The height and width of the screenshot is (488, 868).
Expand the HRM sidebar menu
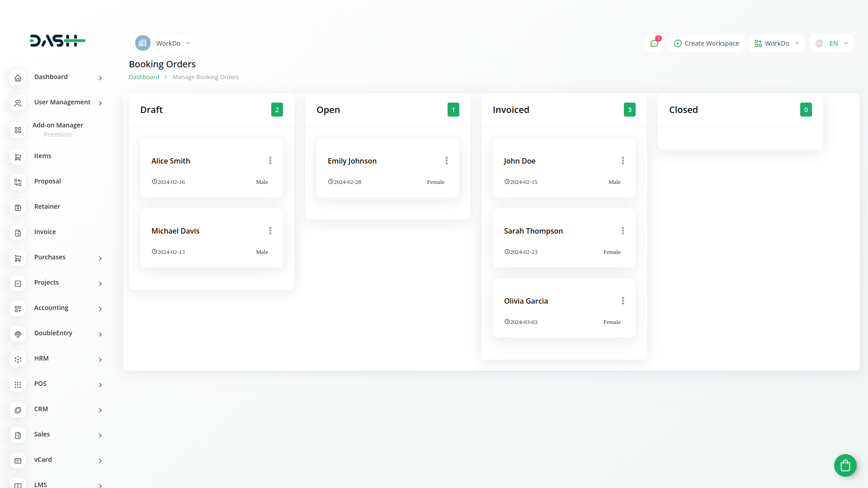pos(100,359)
